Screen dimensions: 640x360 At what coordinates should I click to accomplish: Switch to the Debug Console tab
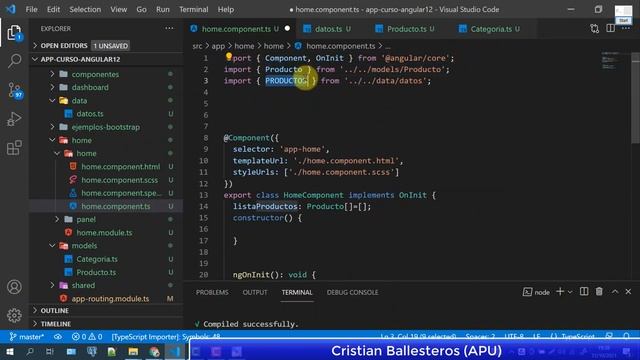pos(352,292)
